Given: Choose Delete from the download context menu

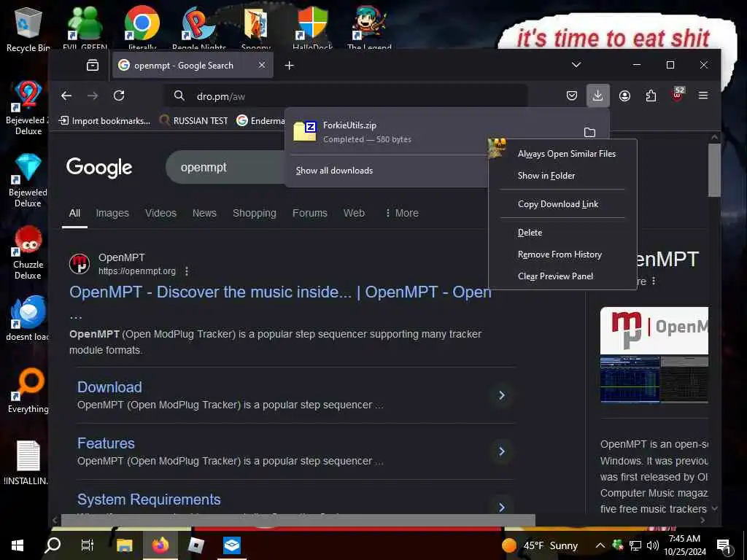Looking at the screenshot, I should pyautogui.click(x=562, y=233).
